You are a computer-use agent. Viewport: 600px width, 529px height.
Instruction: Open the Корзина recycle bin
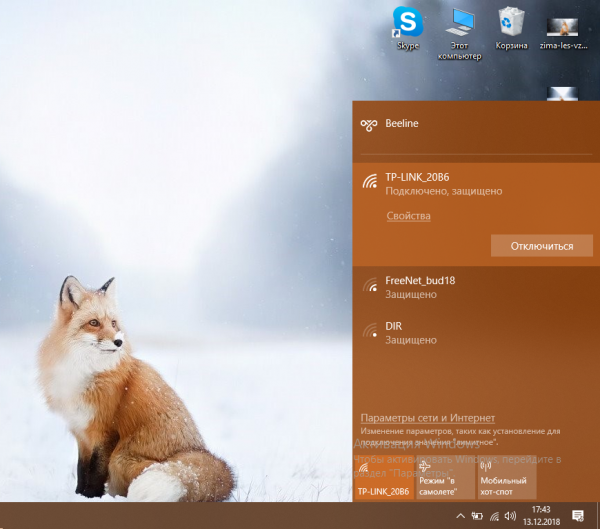click(x=512, y=25)
